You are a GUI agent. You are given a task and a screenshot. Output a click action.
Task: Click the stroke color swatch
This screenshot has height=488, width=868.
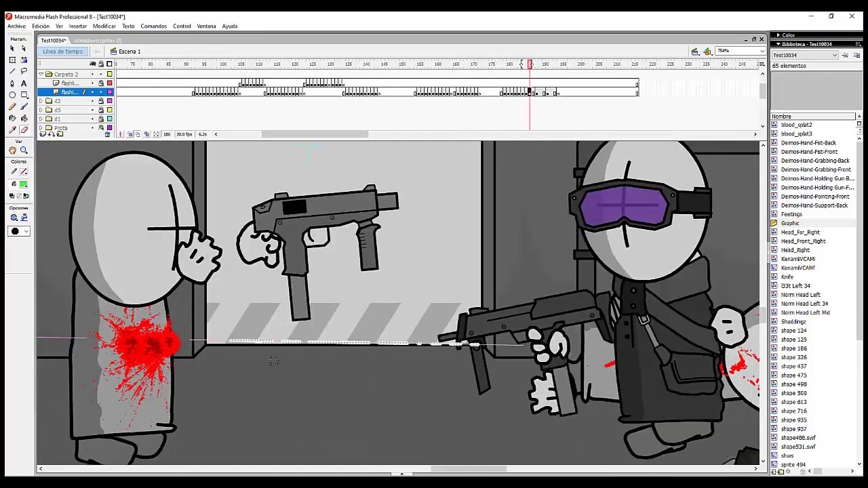click(24, 171)
